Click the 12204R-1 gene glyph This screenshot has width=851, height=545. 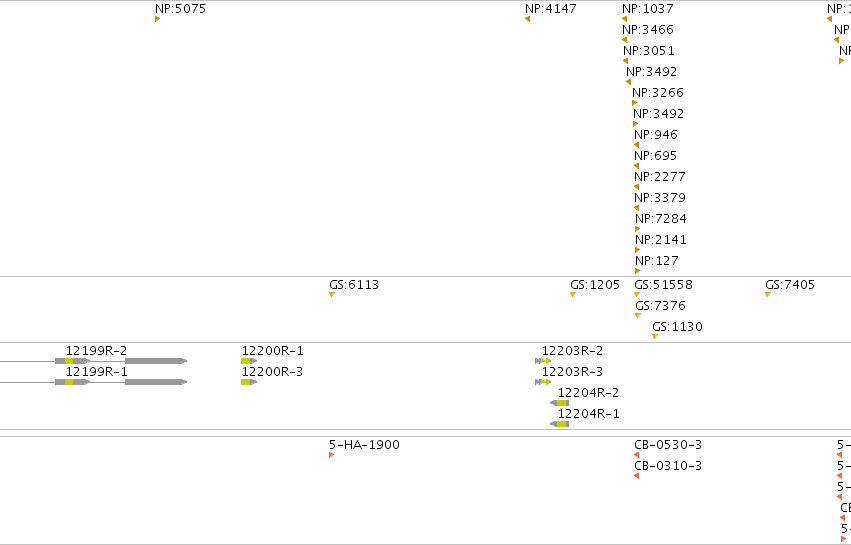point(560,424)
